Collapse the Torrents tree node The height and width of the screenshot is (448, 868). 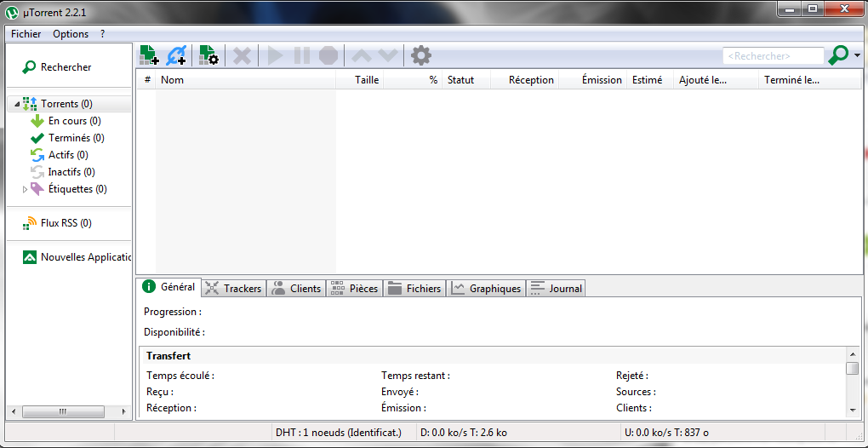click(17, 104)
